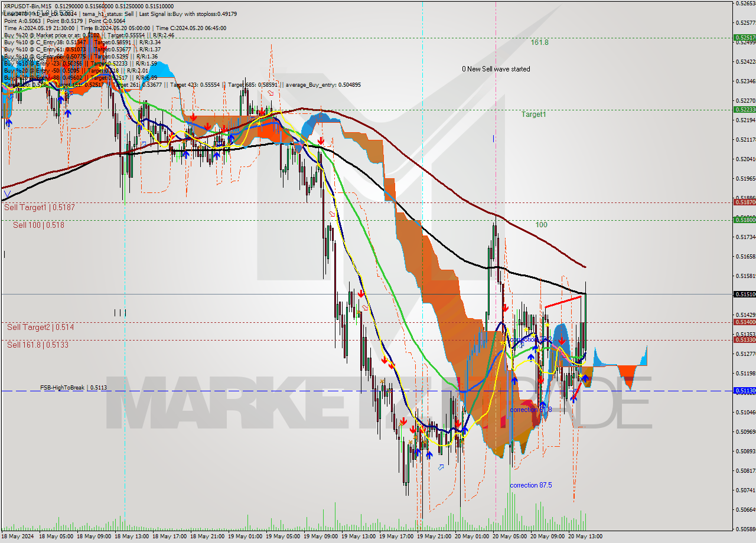Click the XRPUSDT-Bin,M15 symbol header

(27, 6)
